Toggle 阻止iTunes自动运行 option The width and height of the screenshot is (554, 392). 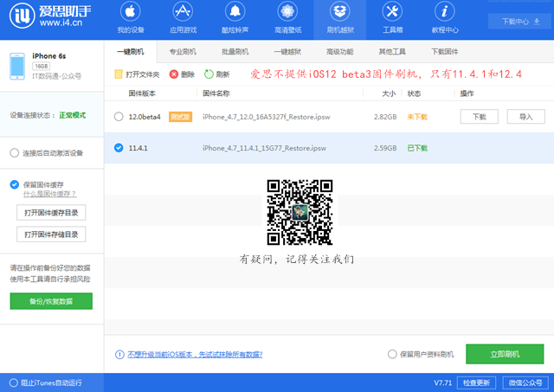[14, 382]
